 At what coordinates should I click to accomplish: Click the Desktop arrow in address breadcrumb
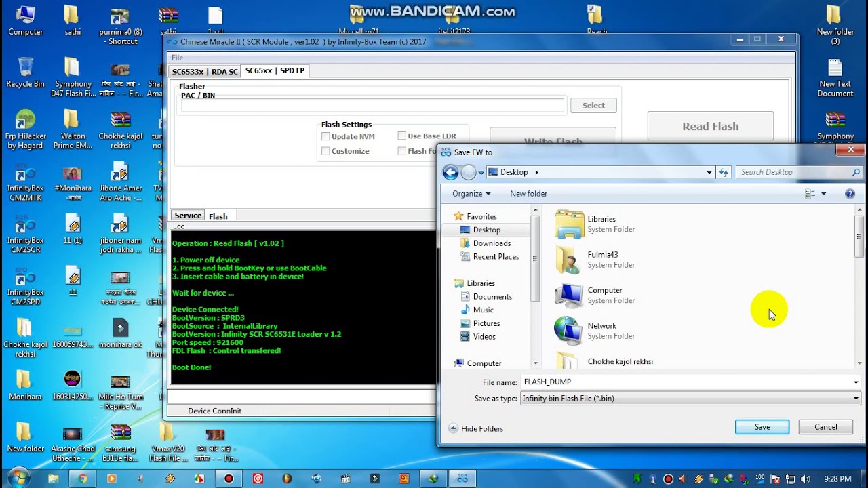click(x=536, y=172)
